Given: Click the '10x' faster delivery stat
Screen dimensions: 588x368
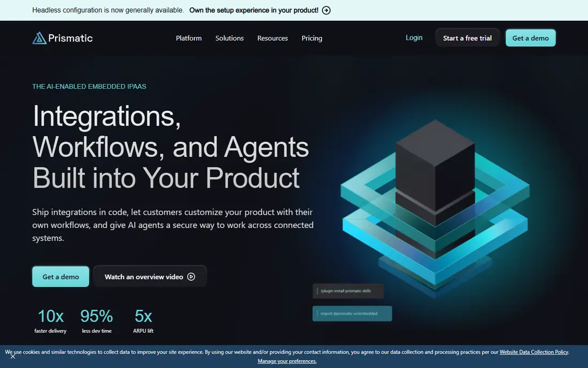Looking at the screenshot, I should coord(51,316).
